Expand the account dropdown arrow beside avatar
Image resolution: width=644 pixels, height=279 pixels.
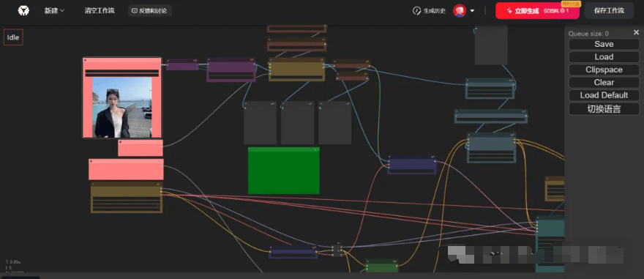coord(472,11)
